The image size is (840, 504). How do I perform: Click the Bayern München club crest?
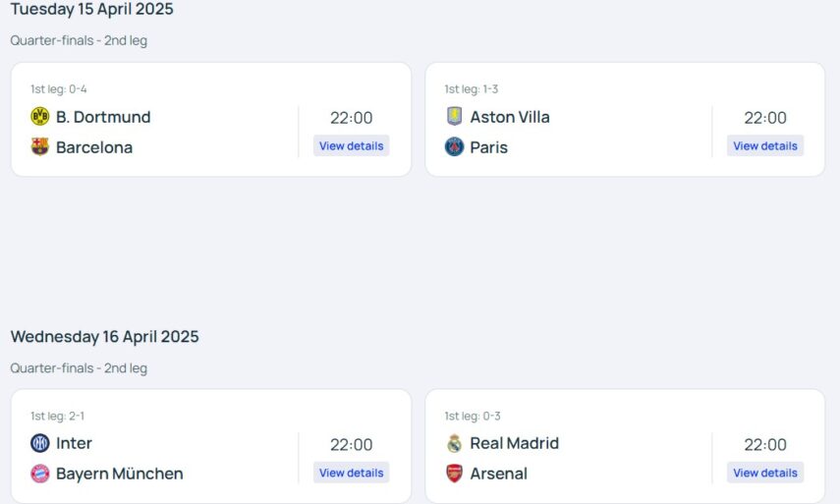[40, 474]
